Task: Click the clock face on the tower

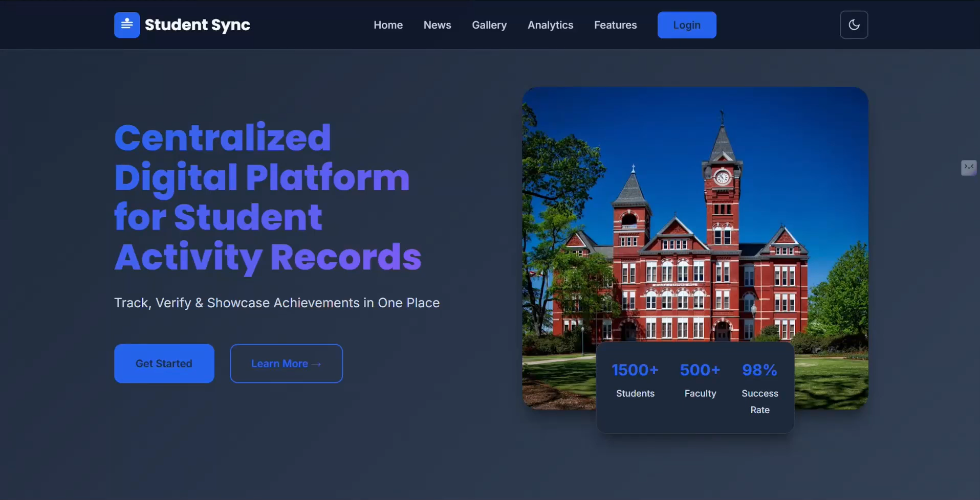Action: [x=722, y=177]
